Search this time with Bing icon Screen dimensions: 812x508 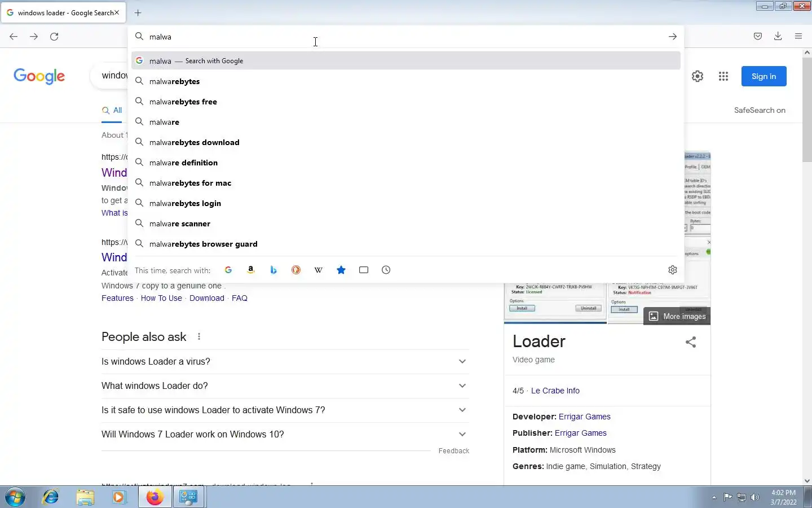[x=273, y=270]
